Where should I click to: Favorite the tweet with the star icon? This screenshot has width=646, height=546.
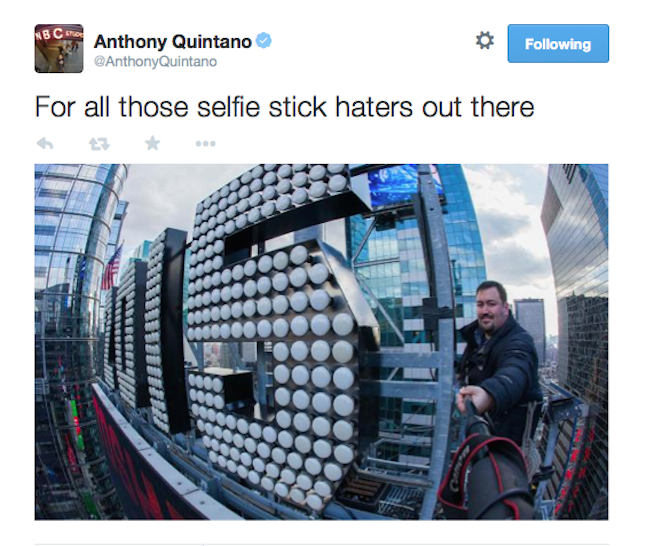coord(152,143)
